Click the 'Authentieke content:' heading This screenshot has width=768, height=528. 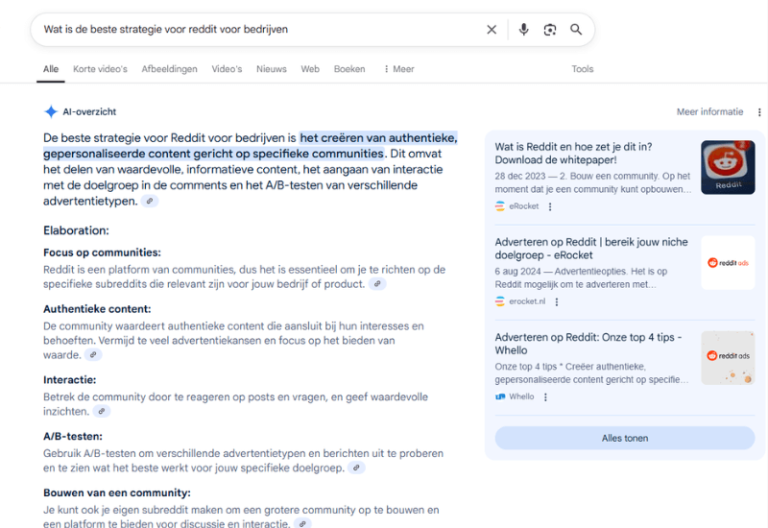[x=97, y=309]
